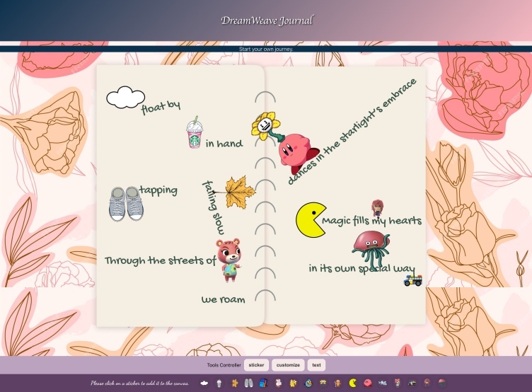The width and height of the screenshot is (532, 392).
Task: Click the sneakers sticker on the journal page
Action: [126, 204]
